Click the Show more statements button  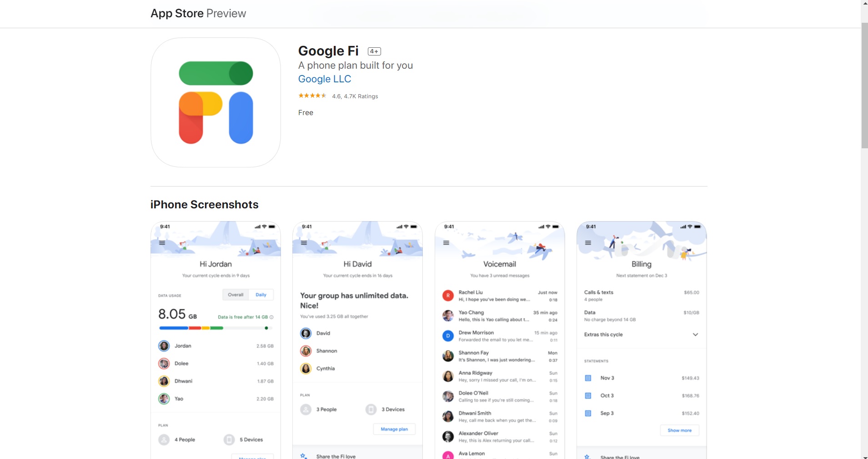[x=679, y=430]
